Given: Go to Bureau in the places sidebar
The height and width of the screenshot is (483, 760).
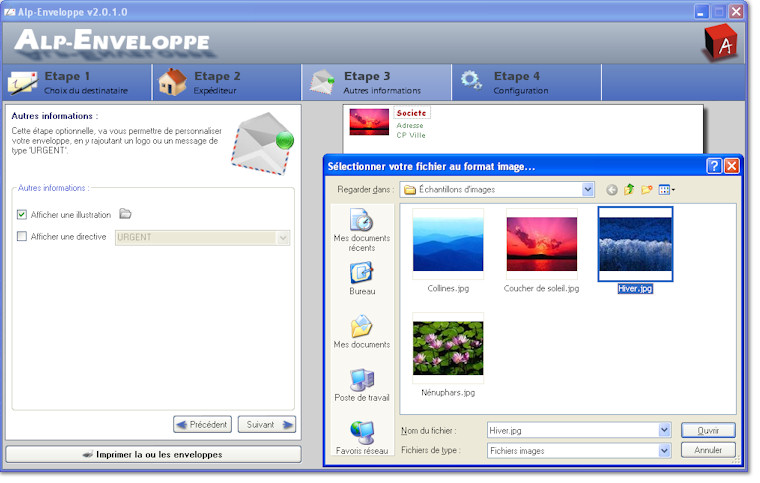Looking at the screenshot, I should (361, 278).
